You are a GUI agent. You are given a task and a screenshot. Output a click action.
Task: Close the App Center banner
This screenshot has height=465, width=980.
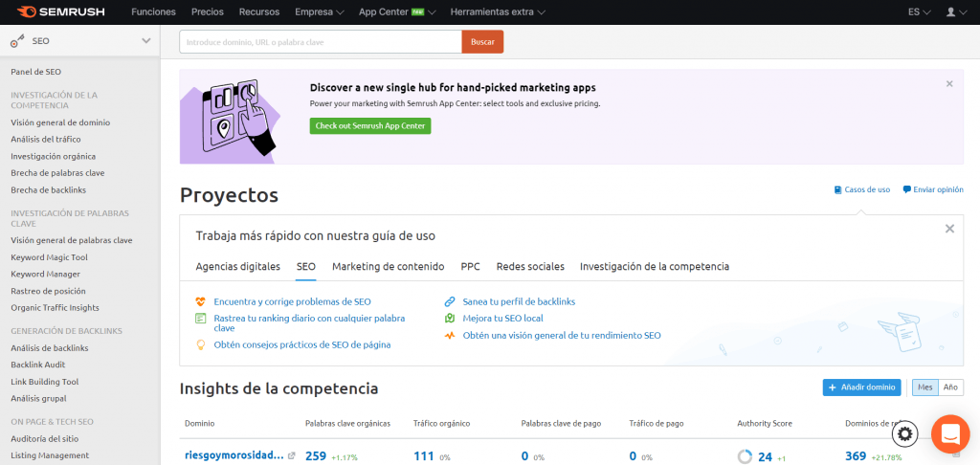tap(949, 84)
